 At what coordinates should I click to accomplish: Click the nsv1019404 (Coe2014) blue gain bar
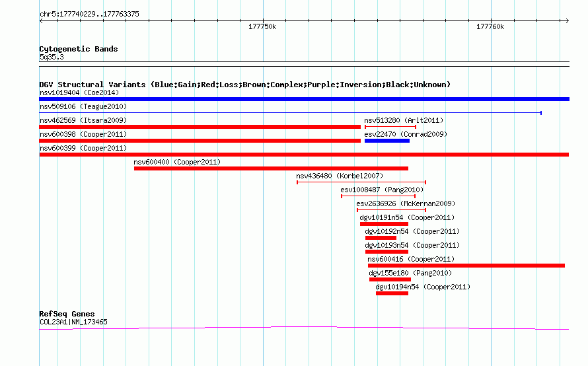tap(304, 99)
